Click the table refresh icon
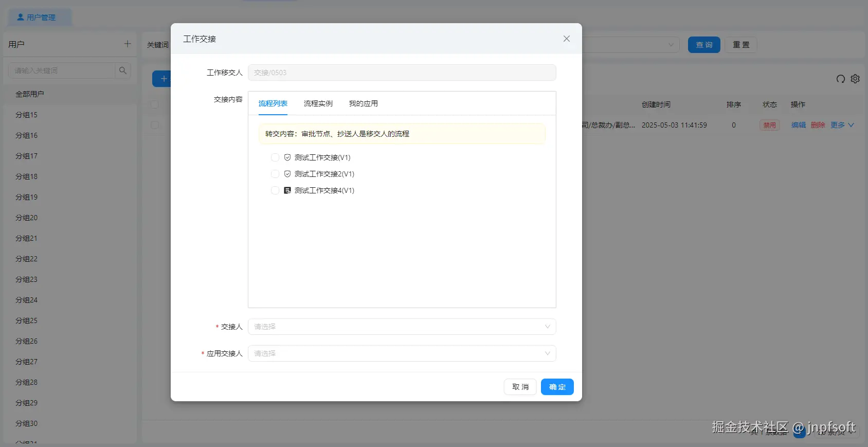This screenshot has height=447, width=868. (841, 79)
